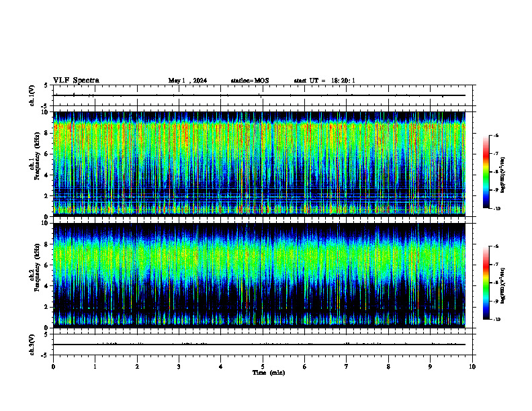
Task: Click time axis tick label "9"
Action: click(430, 367)
